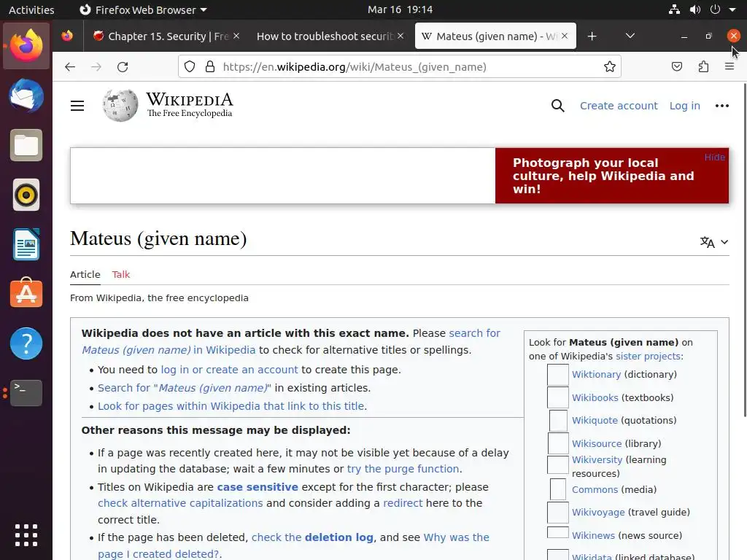Open a new browser tab
This screenshot has height=560, width=747.
(592, 36)
